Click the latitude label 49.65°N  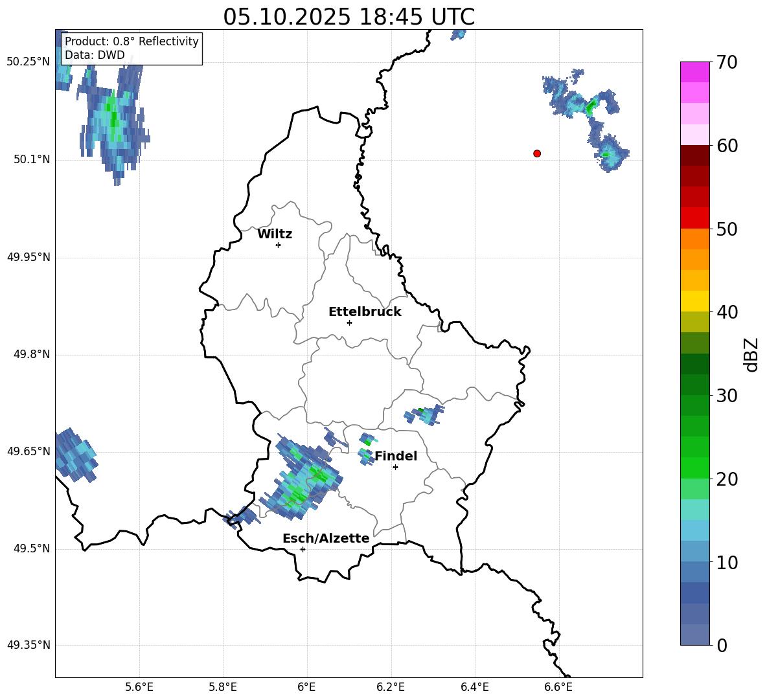click(29, 451)
